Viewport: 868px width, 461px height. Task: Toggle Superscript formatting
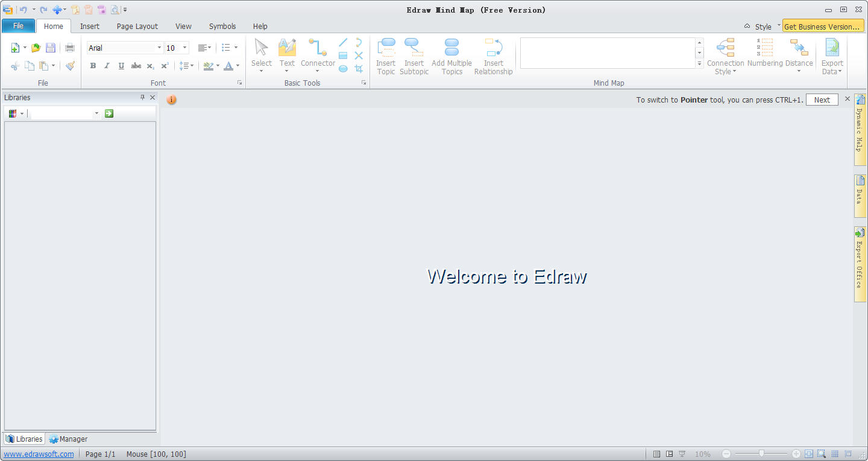pos(165,66)
